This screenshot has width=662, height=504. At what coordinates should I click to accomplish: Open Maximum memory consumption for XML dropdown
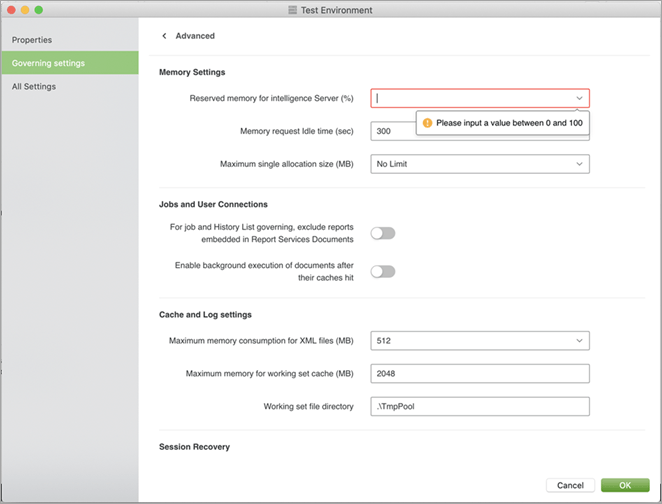pyautogui.click(x=579, y=341)
